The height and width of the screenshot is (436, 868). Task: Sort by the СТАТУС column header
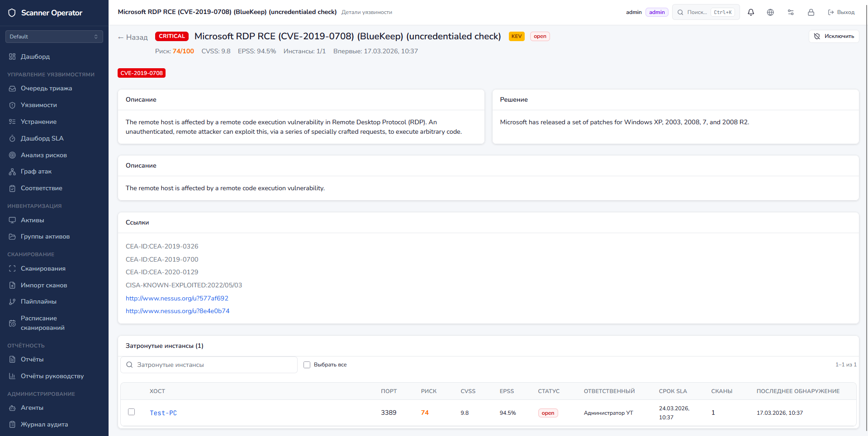[549, 391]
